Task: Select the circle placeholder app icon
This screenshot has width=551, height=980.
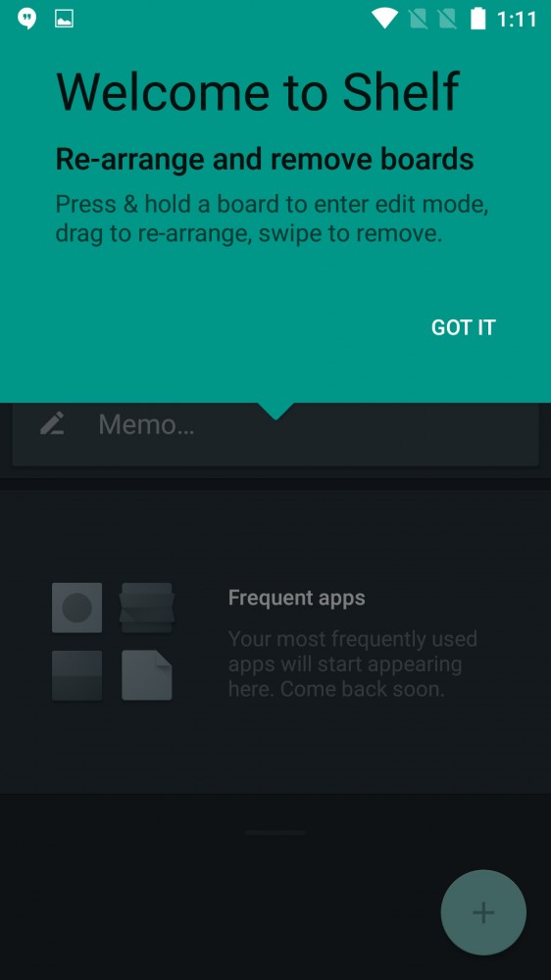Action: [76, 608]
